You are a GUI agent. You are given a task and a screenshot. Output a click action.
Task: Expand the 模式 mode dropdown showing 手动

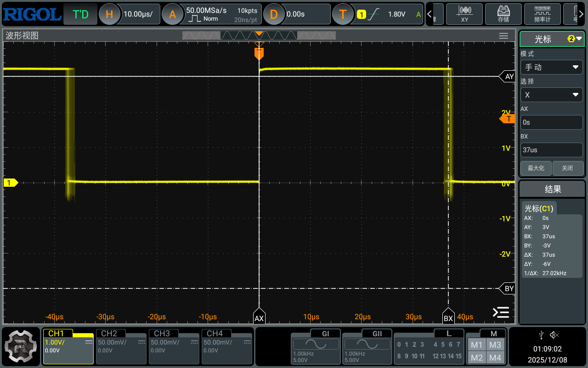[x=551, y=67]
